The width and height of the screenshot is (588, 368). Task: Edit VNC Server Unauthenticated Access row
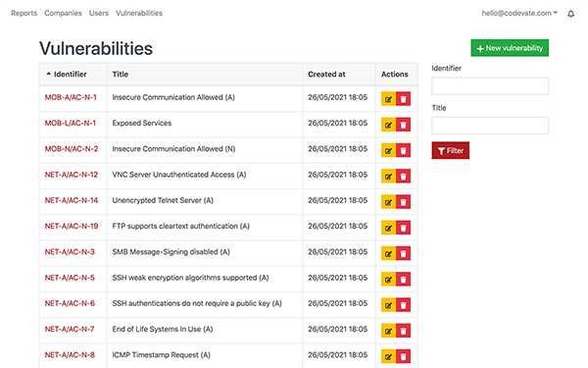tap(388, 176)
